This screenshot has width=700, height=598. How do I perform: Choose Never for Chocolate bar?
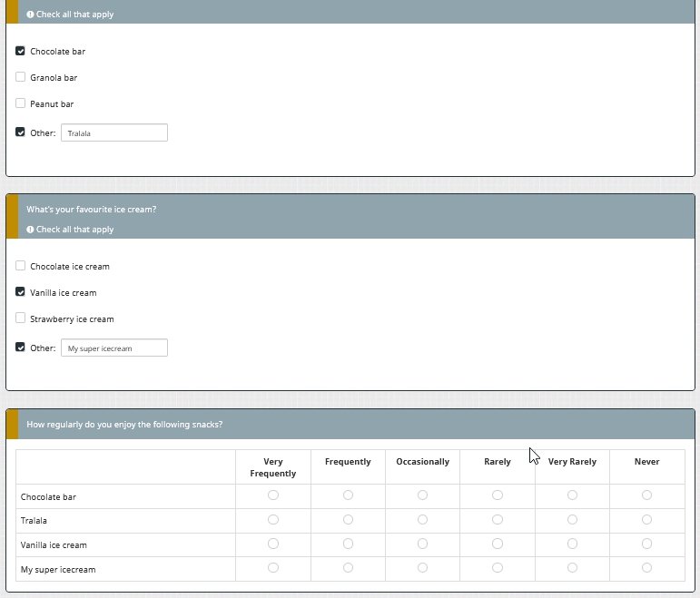(x=646, y=495)
